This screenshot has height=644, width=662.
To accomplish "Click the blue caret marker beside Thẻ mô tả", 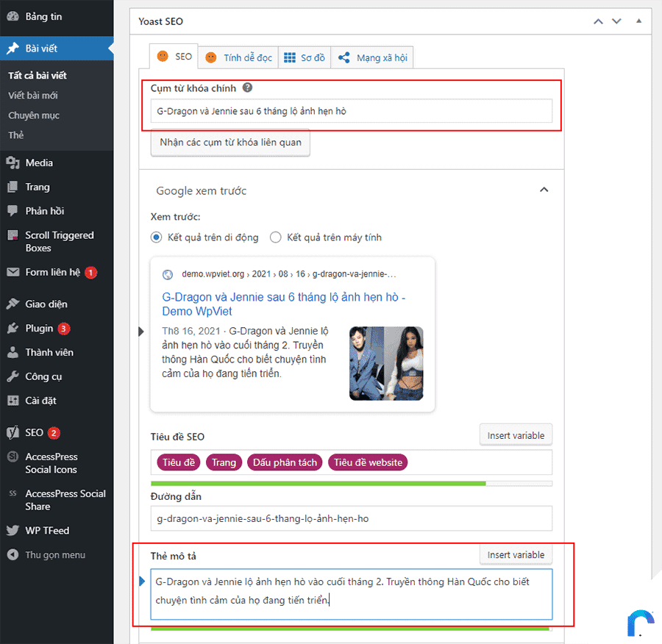I will pyautogui.click(x=142, y=582).
